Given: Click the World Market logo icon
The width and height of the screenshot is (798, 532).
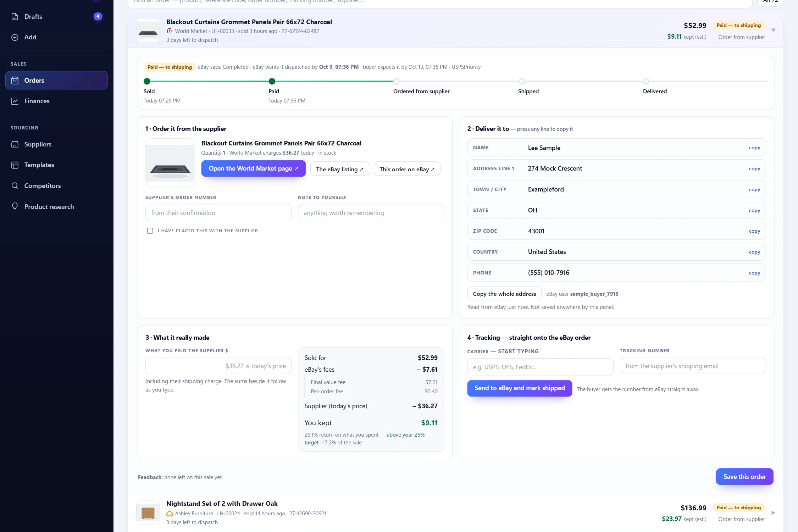Looking at the screenshot, I should click(x=170, y=31).
